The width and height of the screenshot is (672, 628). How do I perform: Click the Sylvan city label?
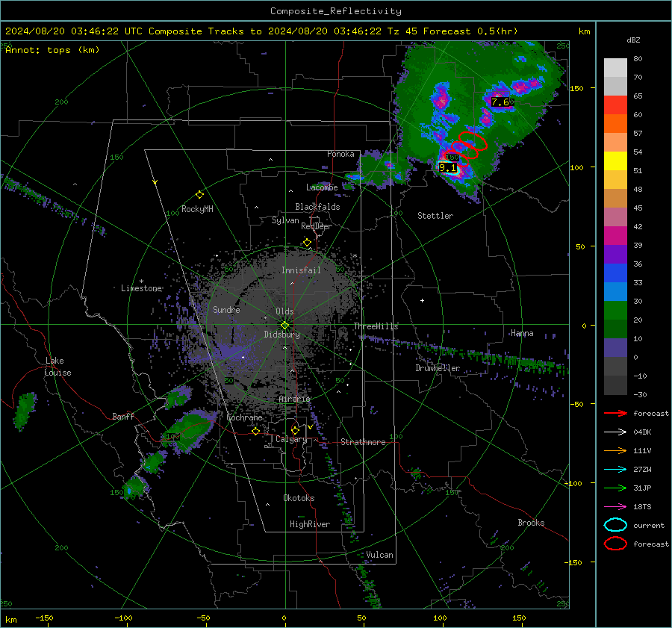[x=285, y=220]
